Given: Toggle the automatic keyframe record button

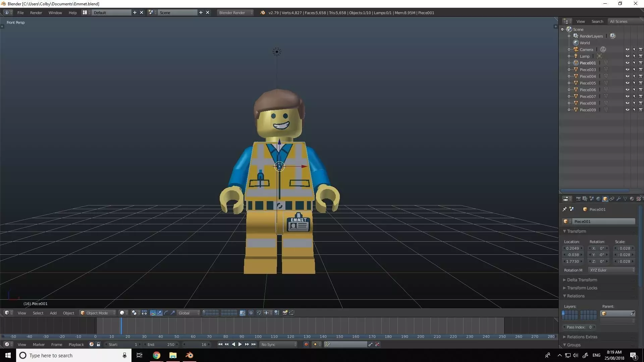Looking at the screenshot, I should click(306, 344).
